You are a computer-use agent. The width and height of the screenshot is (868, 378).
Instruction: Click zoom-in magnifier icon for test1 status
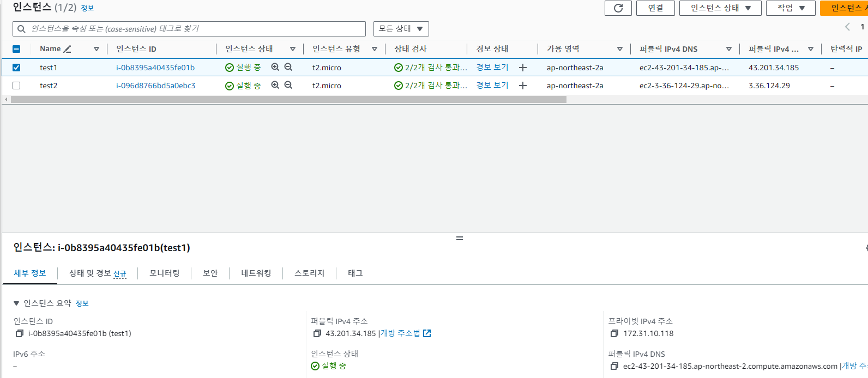click(x=275, y=67)
